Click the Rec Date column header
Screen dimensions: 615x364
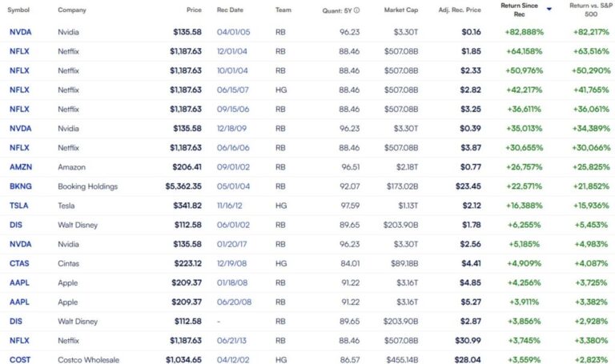point(231,10)
